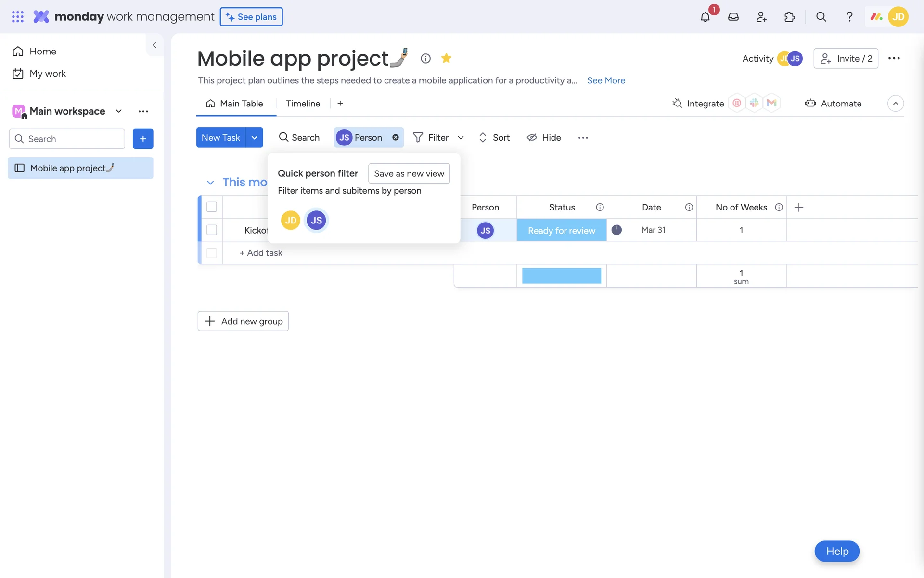Click Save as new view button

click(x=409, y=173)
